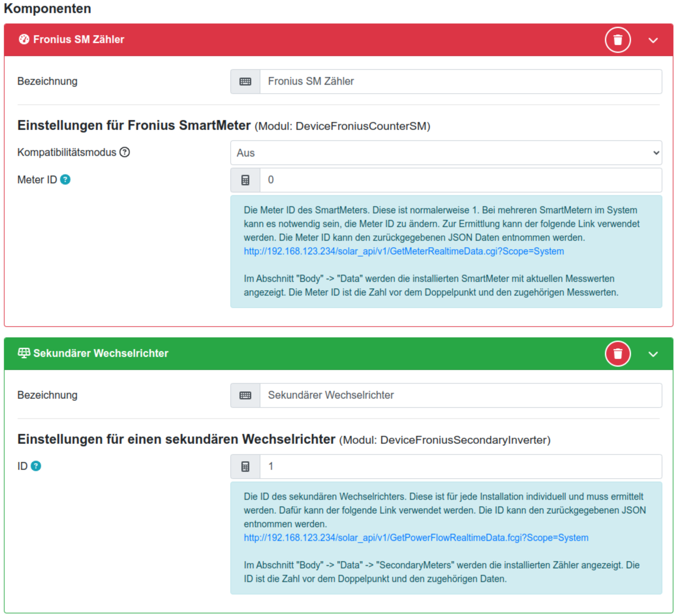Open the GetPowerFlowRealtimeData.fcgi link
Viewport: 678px width, 616px height.
tap(416, 538)
